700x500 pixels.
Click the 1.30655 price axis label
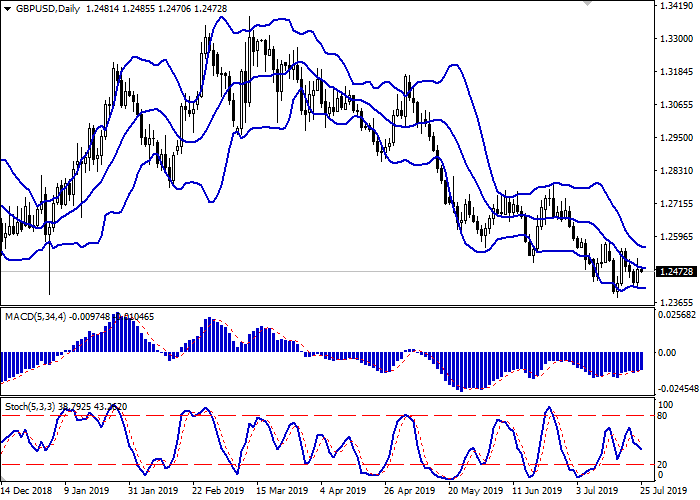pos(676,105)
